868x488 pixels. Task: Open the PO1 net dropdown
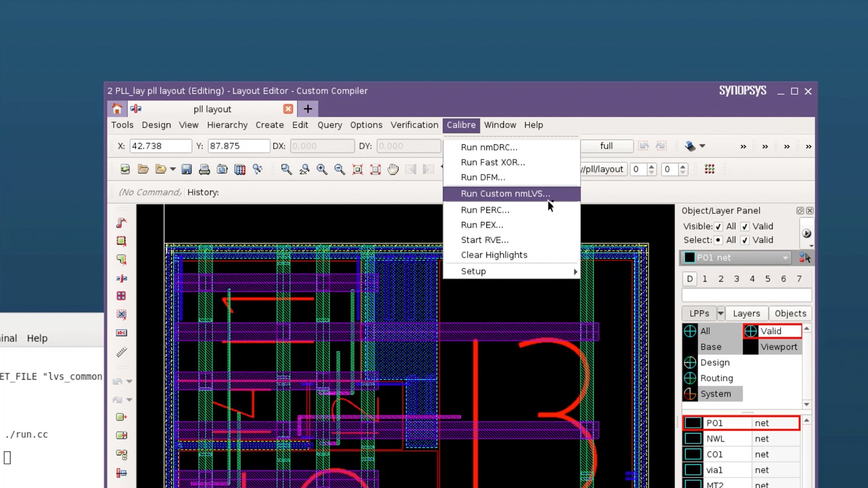[x=786, y=258]
